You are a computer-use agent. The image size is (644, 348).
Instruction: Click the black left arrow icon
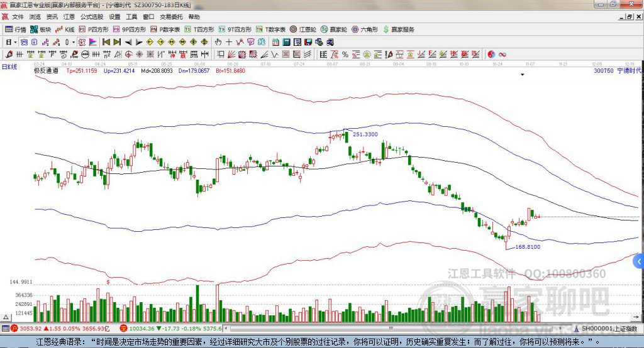click(128, 42)
